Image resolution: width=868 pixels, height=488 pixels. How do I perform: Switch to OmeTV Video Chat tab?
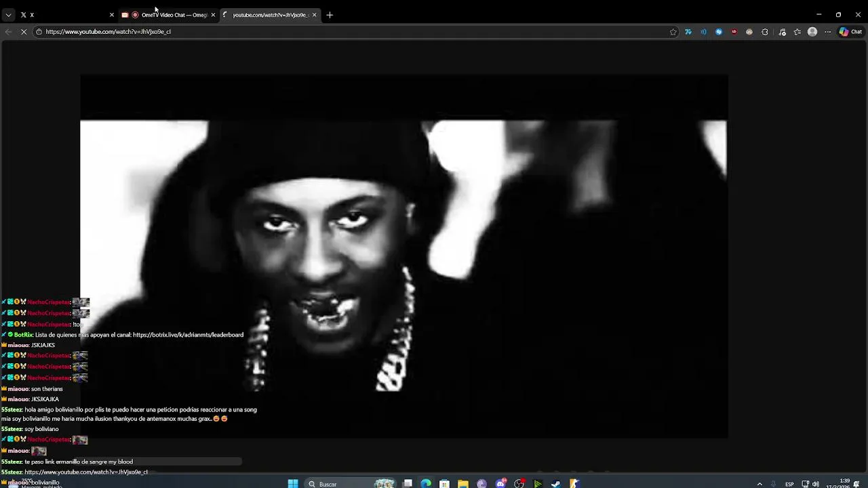pos(170,15)
